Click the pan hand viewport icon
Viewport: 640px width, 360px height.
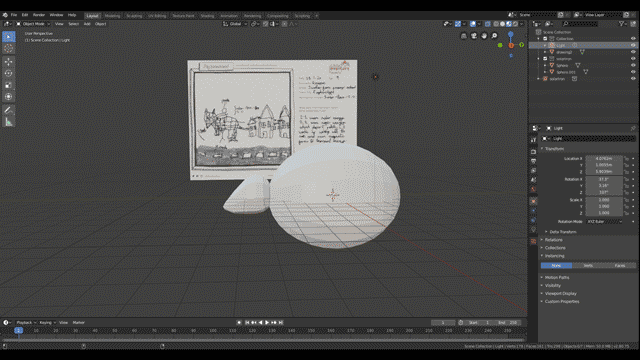(484, 36)
